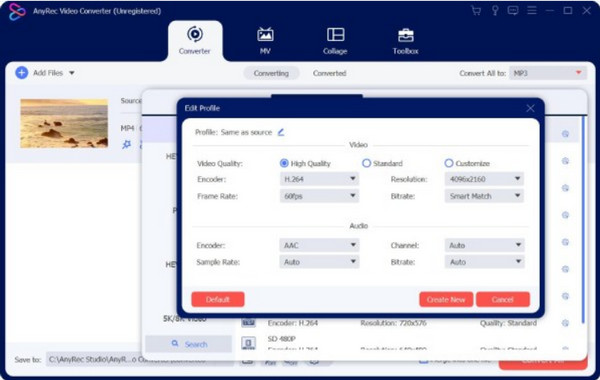Open the video Bitrate Smart Match dropdown

pos(484,196)
